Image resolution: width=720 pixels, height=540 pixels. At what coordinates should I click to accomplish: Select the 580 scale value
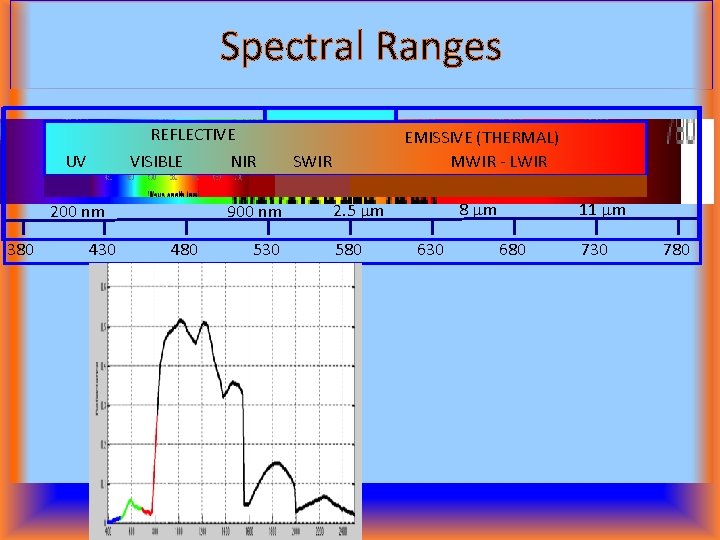pos(348,250)
